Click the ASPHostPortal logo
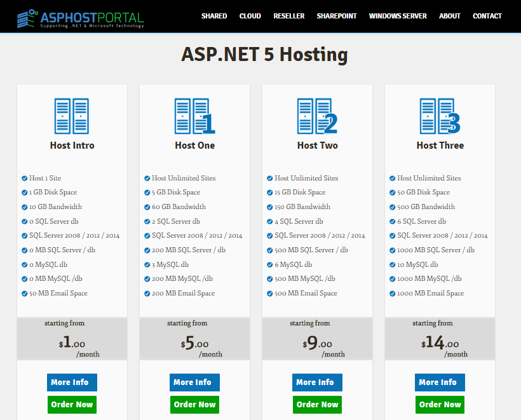This screenshot has width=521, height=420. point(81,18)
